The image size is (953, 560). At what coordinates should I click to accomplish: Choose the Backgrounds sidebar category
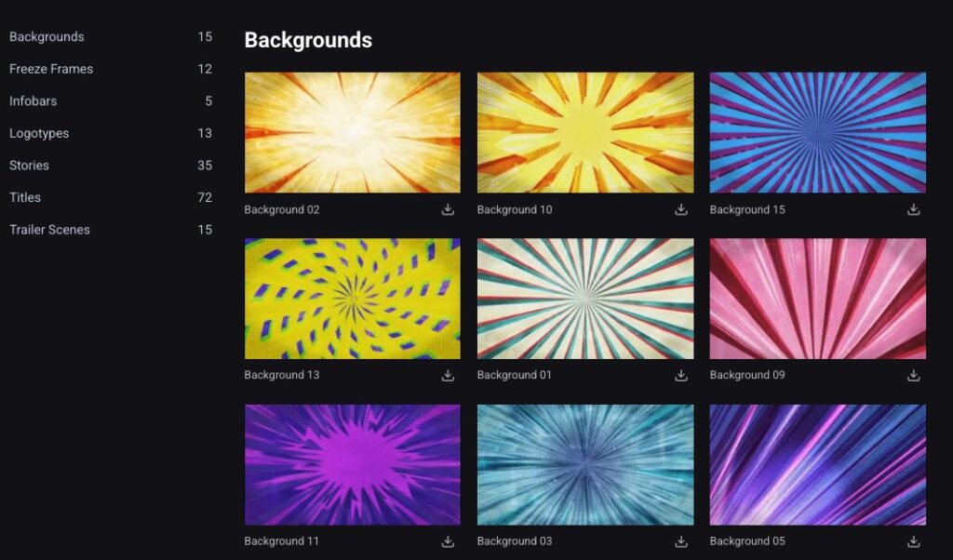pos(47,37)
